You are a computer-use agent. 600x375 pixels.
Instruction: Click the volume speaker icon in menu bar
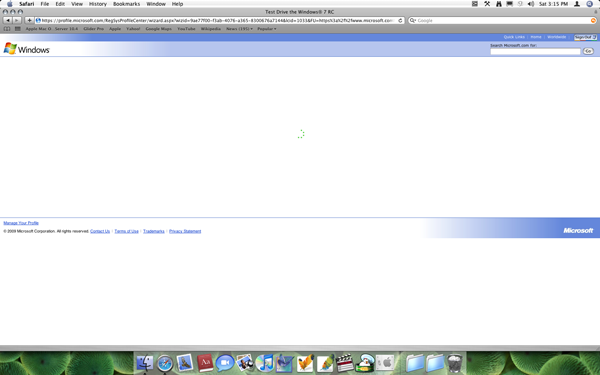point(531,4)
